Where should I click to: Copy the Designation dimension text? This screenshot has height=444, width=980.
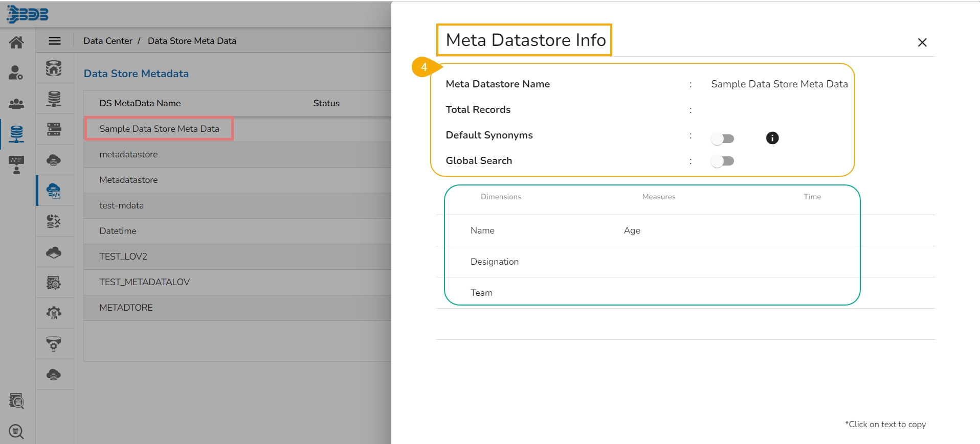494,262
